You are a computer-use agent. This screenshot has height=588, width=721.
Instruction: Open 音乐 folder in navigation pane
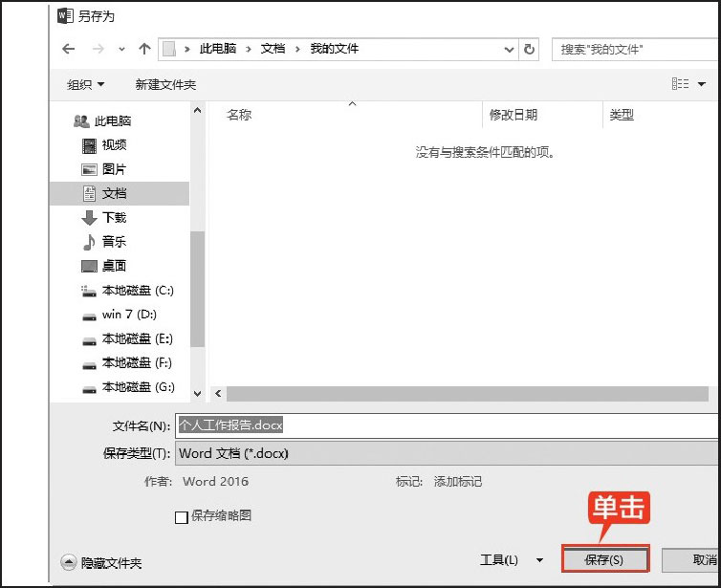pyautogui.click(x=114, y=242)
